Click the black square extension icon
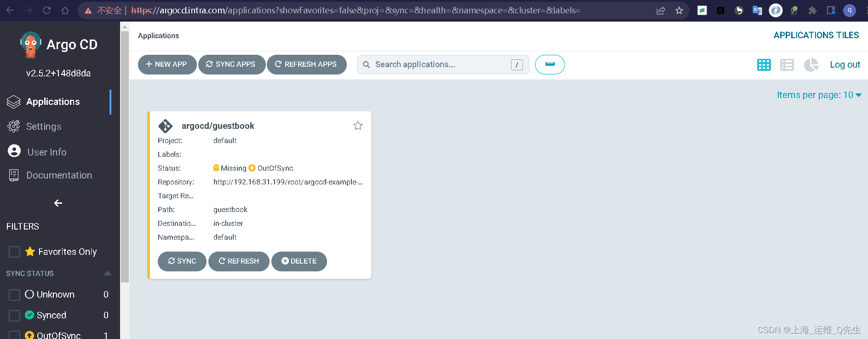This screenshot has width=868, height=339. click(x=720, y=11)
